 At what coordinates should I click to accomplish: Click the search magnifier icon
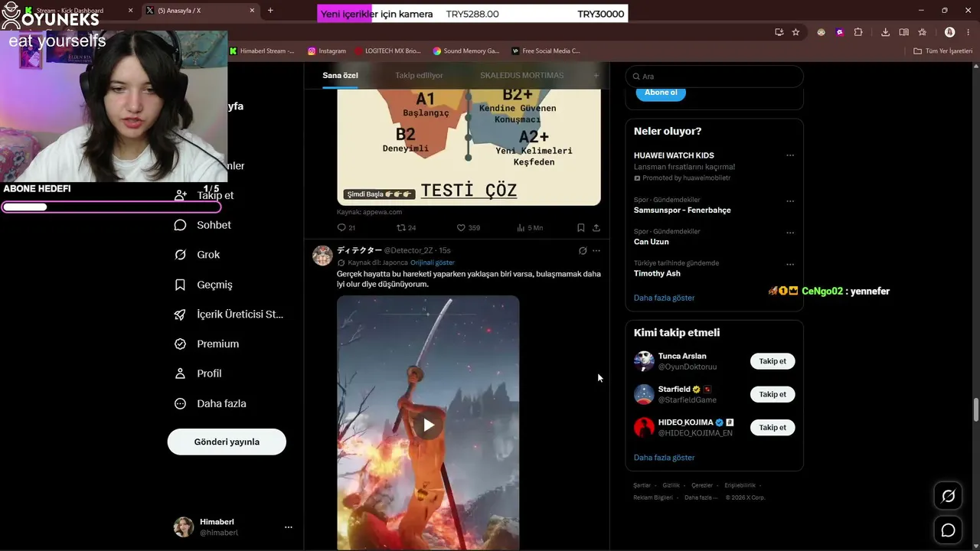coord(635,77)
